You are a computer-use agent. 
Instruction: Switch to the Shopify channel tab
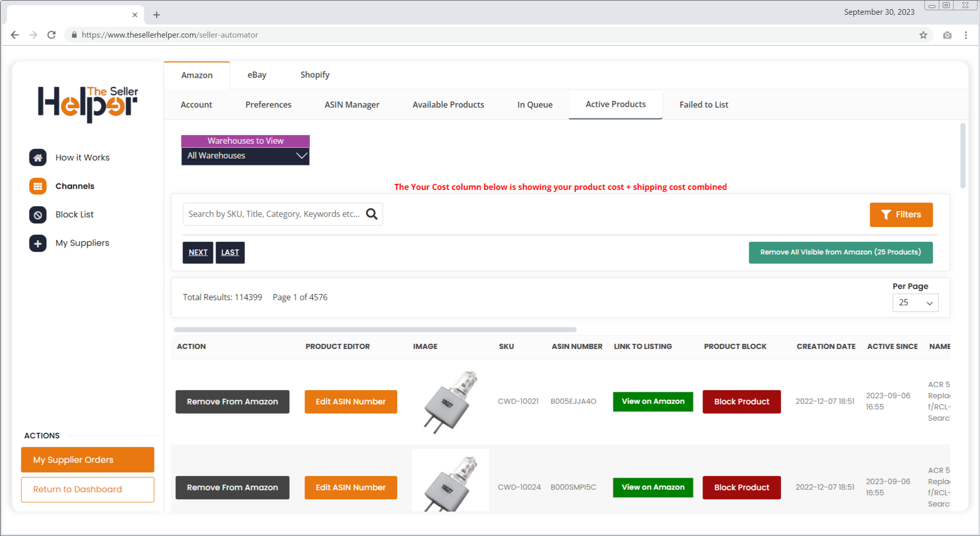click(x=315, y=75)
